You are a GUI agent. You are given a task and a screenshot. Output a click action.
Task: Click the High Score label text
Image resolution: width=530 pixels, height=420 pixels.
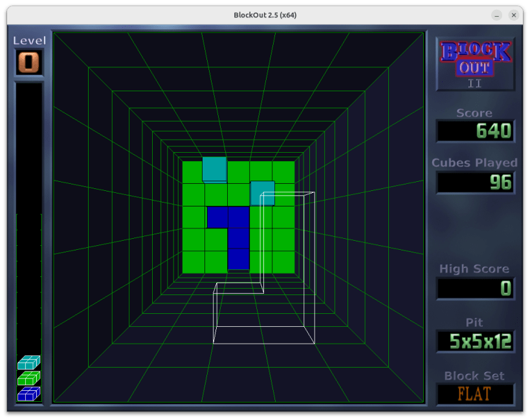tap(474, 269)
